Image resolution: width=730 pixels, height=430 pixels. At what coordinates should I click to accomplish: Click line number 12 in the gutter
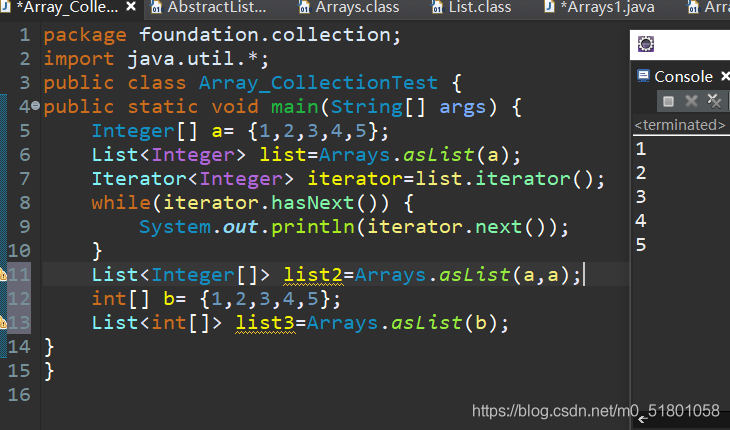click(19, 299)
